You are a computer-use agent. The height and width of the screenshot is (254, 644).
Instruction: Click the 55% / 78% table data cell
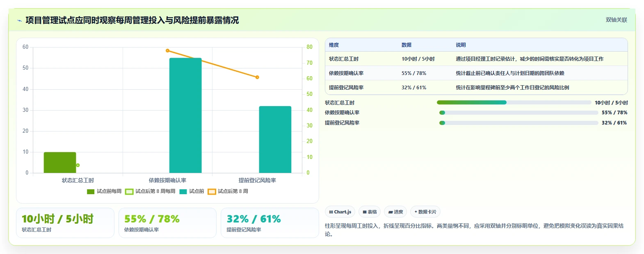point(414,73)
